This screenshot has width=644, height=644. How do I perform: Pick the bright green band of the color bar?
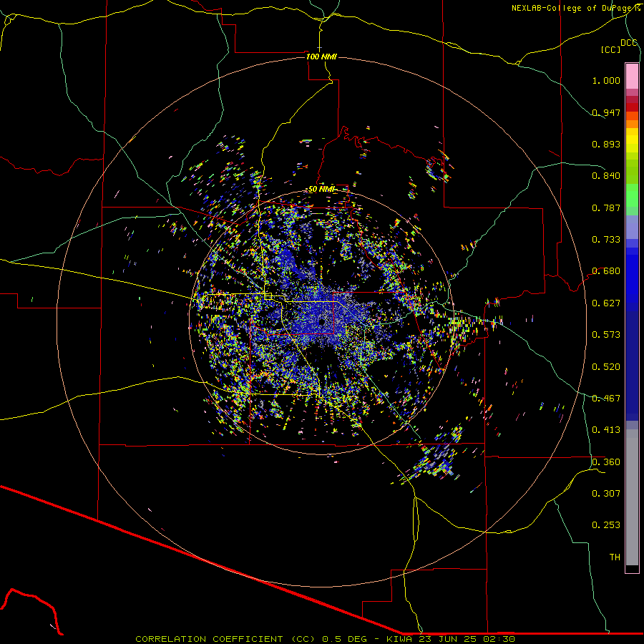[x=632, y=195]
